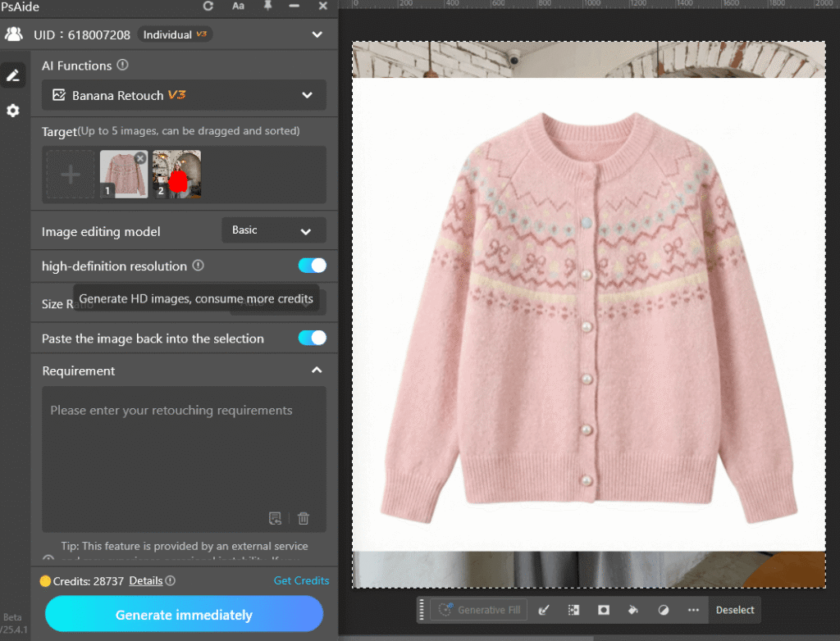Open the Image editing model Basic dropdown

tap(273, 230)
